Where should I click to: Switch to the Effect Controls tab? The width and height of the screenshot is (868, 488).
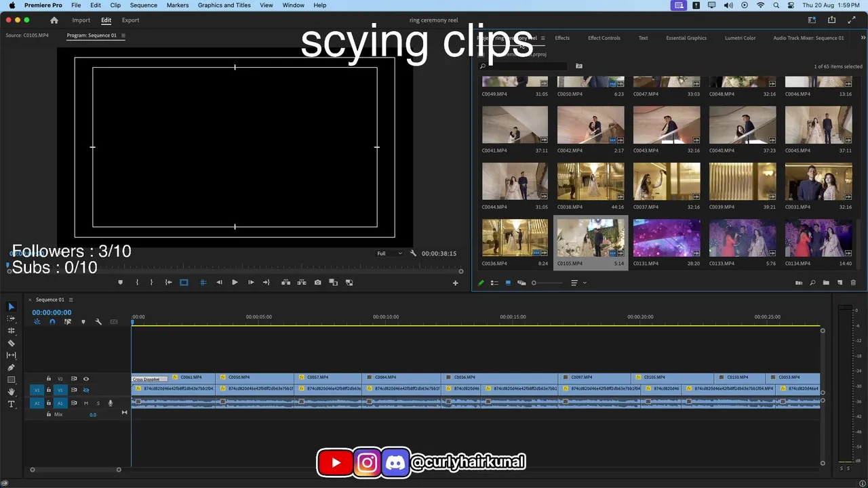tap(604, 38)
